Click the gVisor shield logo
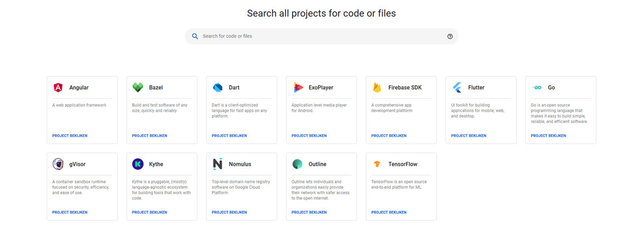Viewport: 644px width, 227px height. [x=58, y=164]
